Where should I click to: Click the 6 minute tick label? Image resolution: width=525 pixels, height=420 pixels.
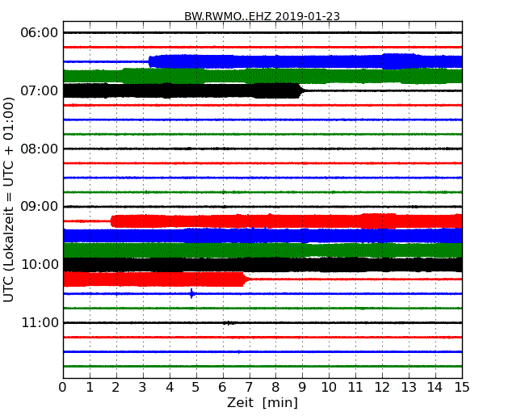(222, 388)
